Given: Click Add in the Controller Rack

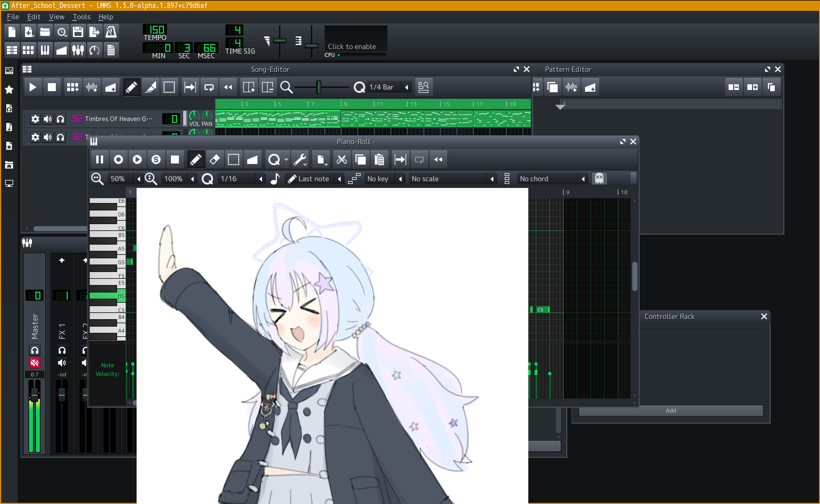Looking at the screenshot, I should [x=671, y=411].
